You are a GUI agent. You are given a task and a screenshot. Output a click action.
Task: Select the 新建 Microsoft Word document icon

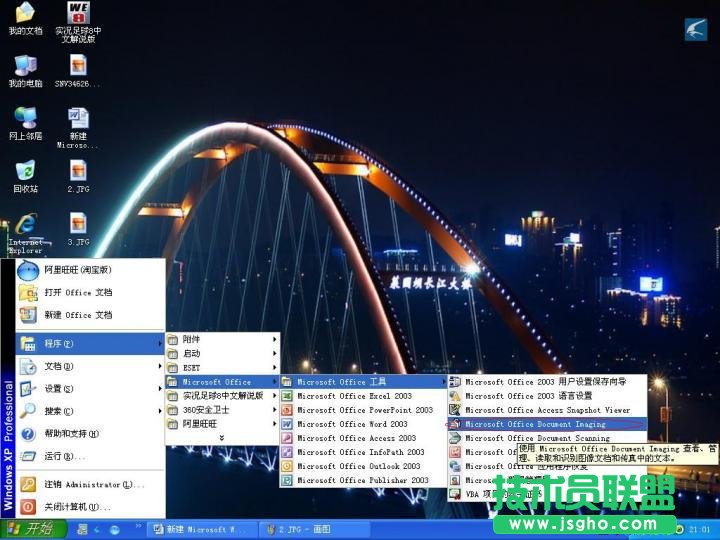point(79,127)
